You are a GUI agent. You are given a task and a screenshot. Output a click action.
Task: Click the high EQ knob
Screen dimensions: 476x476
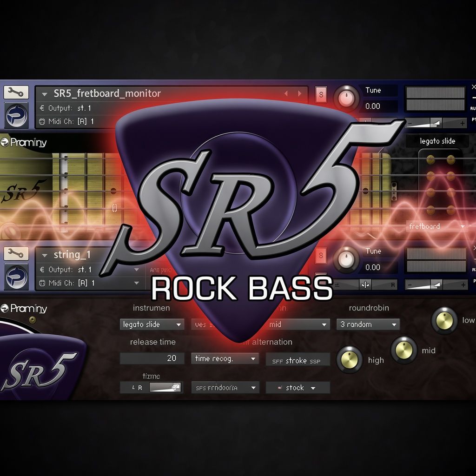click(x=350, y=359)
